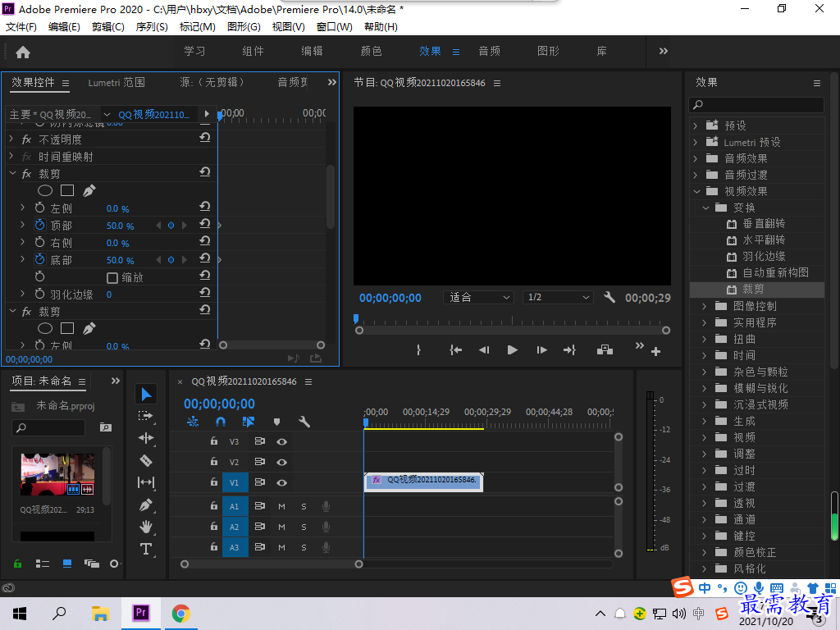Open Premiere Pro in taskbar

pos(141,613)
